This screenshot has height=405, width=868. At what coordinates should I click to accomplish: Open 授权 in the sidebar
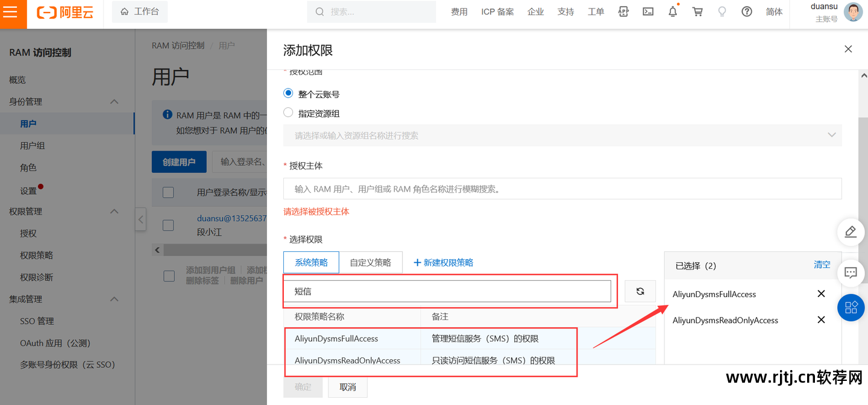tap(28, 233)
